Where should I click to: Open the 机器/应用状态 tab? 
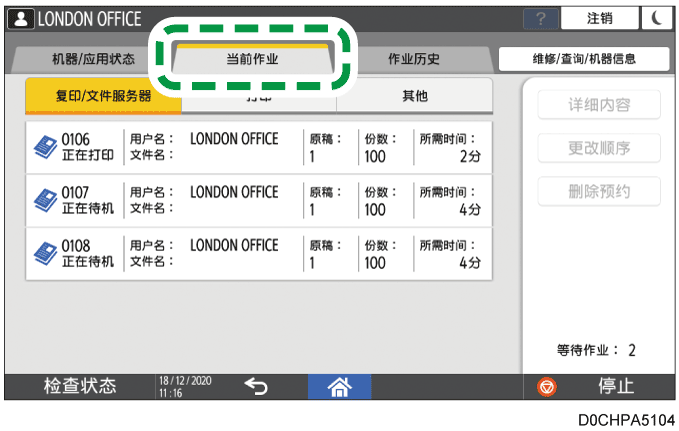click(x=92, y=60)
